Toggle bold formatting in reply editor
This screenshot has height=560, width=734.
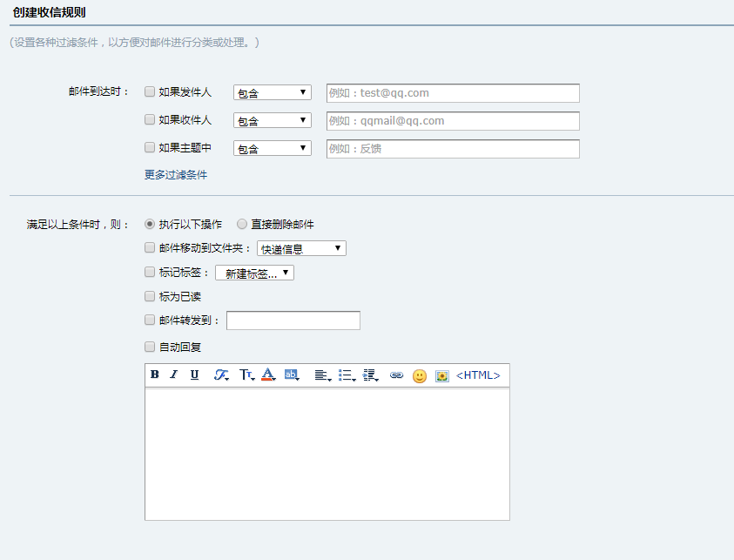(155, 375)
